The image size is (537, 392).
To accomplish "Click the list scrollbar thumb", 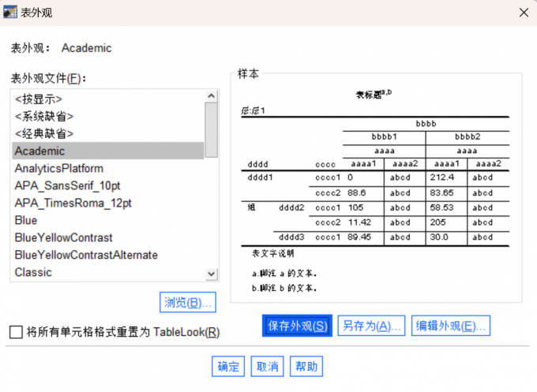I will [x=212, y=130].
